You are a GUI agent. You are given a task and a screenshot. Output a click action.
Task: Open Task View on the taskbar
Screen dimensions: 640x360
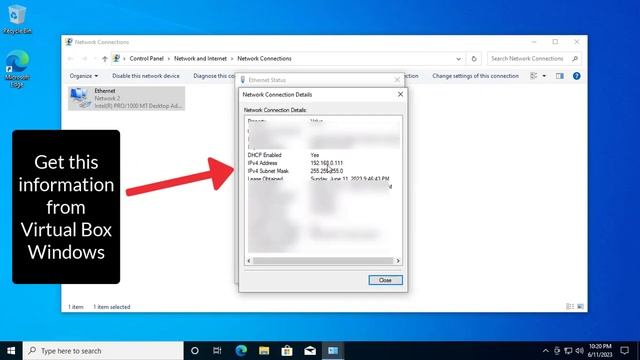click(x=217, y=351)
